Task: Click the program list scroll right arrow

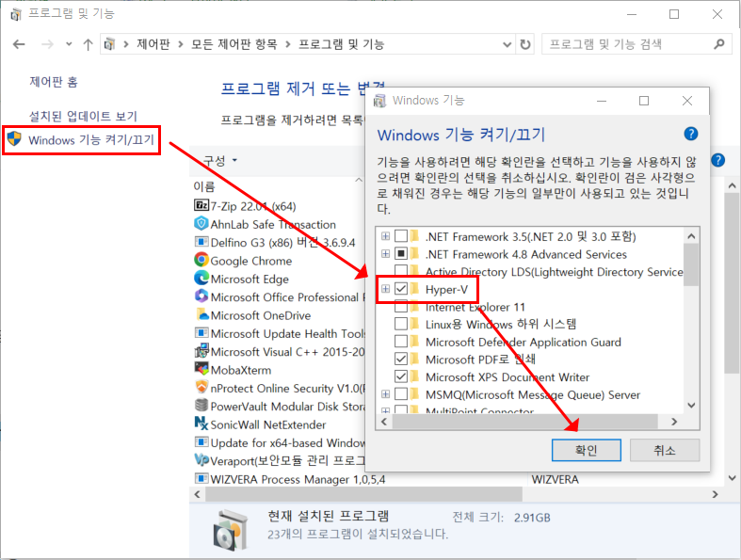Action: point(715,494)
